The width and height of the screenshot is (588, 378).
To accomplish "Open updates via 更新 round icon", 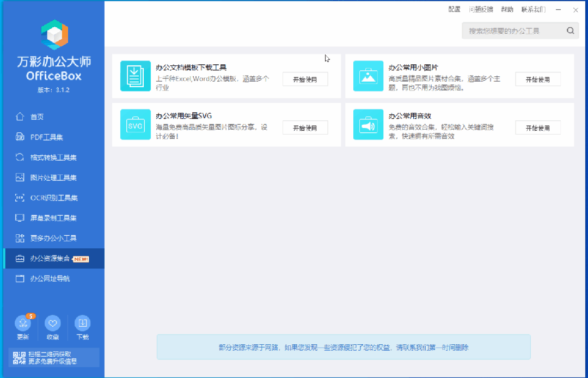I will point(22,323).
